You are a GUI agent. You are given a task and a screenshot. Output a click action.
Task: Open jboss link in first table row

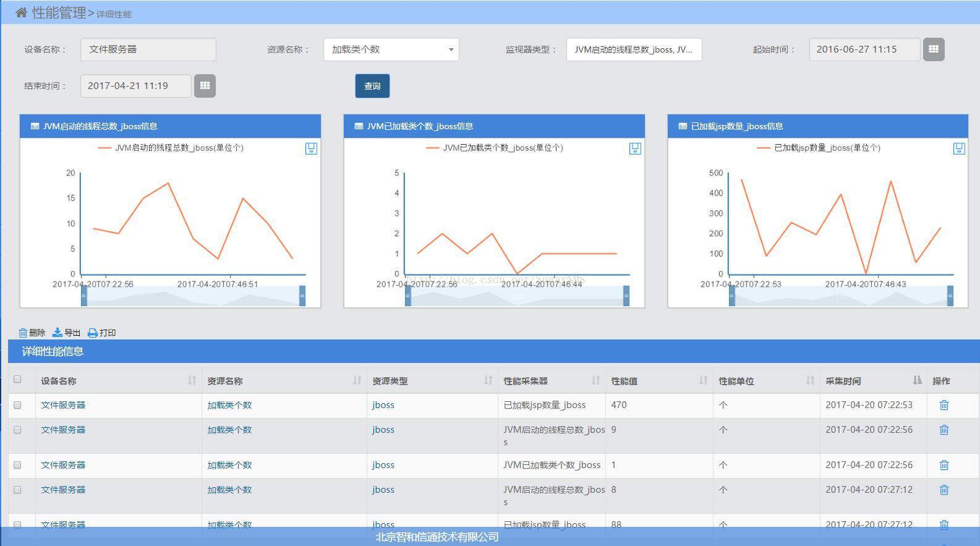(383, 405)
